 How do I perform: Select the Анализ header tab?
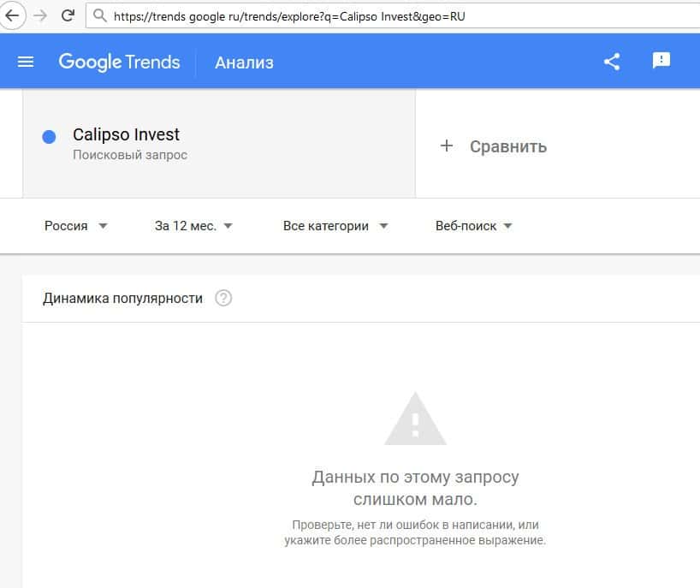pos(244,62)
